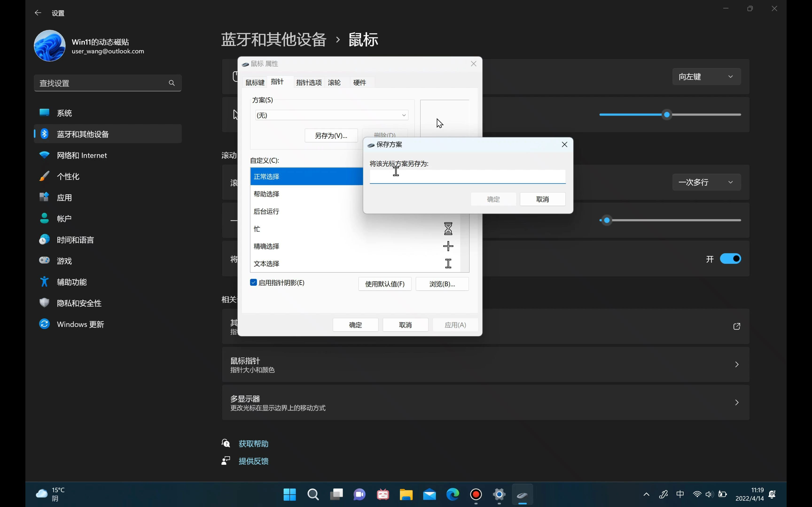Click the scheme name input in 保存方案 dialog

[x=467, y=177]
